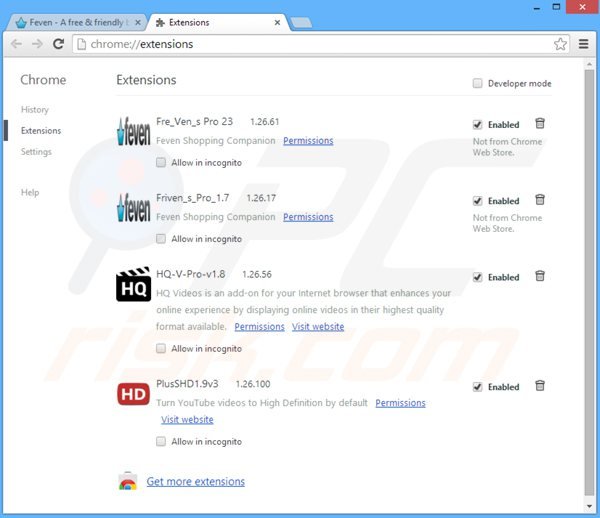Viewport: 600px width, 518px height.
Task: Click Get more extensions link
Action: (195, 481)
